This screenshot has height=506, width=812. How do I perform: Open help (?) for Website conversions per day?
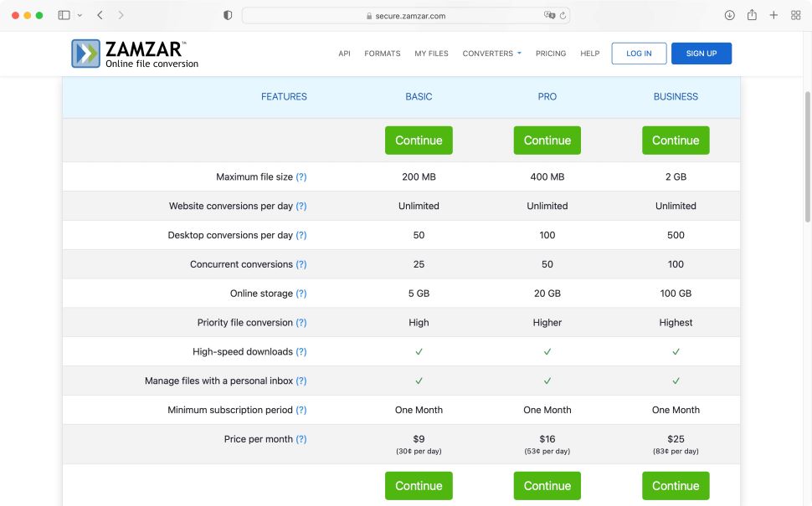(x=301, y=206)
